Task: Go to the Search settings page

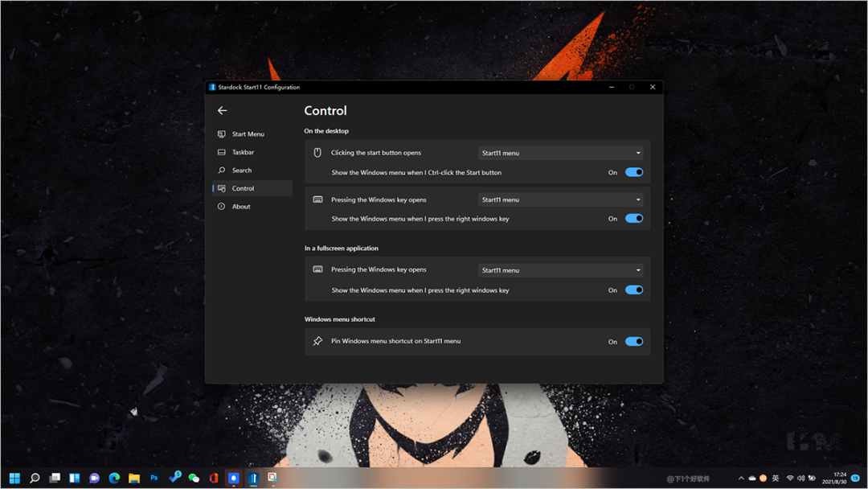Action: pyautogui.click(x=241, y=171)
